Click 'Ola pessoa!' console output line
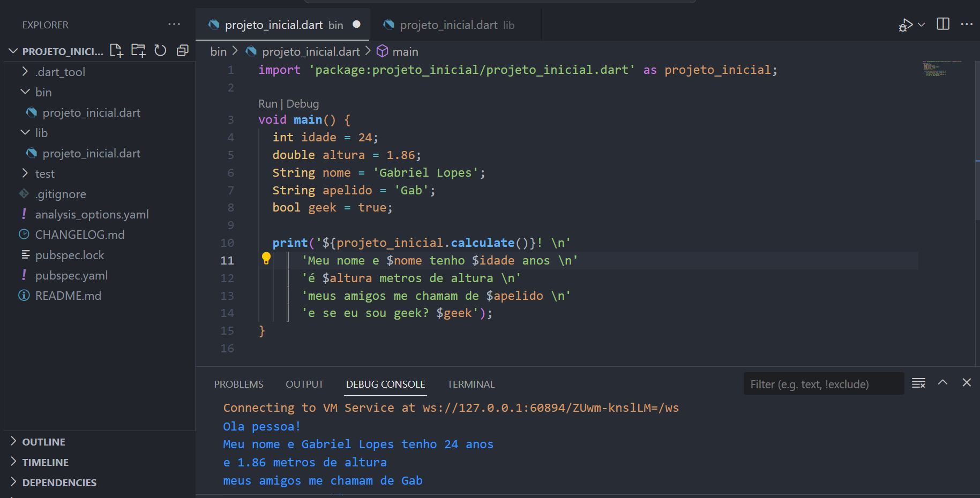 pyautogui.click(x=261, y=426)
